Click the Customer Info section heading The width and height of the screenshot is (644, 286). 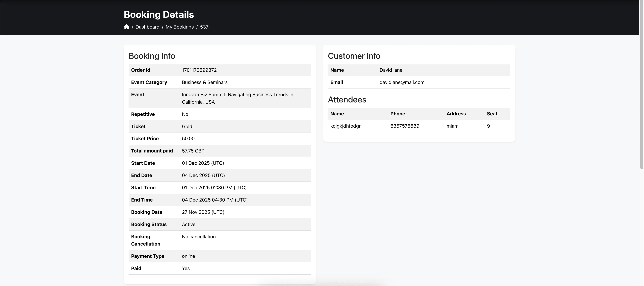tap(354, 56)
